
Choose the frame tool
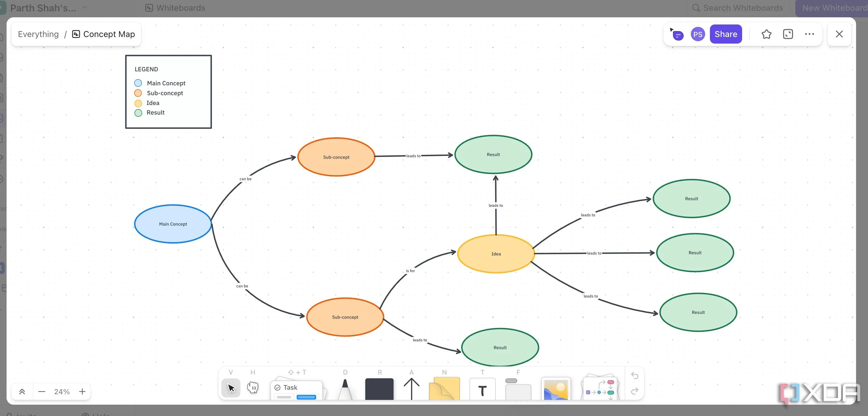[518, 389]
